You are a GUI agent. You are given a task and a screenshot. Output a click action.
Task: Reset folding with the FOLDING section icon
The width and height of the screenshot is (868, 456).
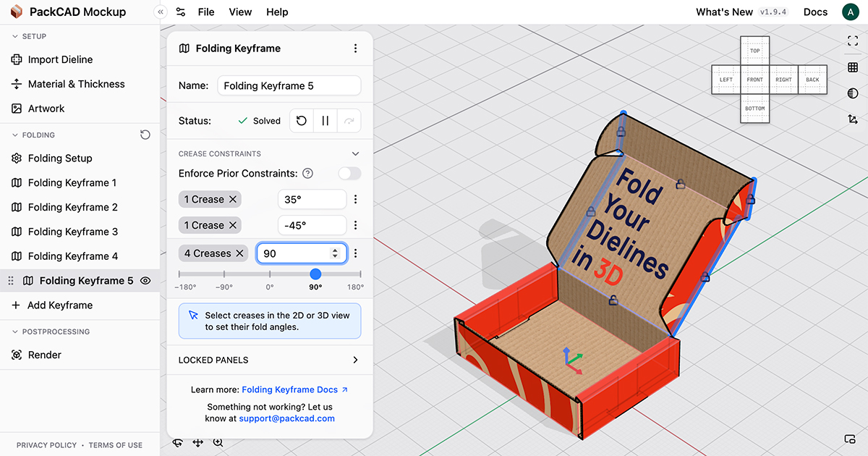(145, 135)
